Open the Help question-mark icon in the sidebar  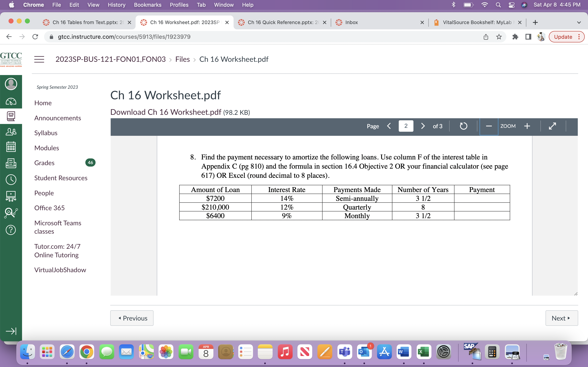[x=11, y=230]
